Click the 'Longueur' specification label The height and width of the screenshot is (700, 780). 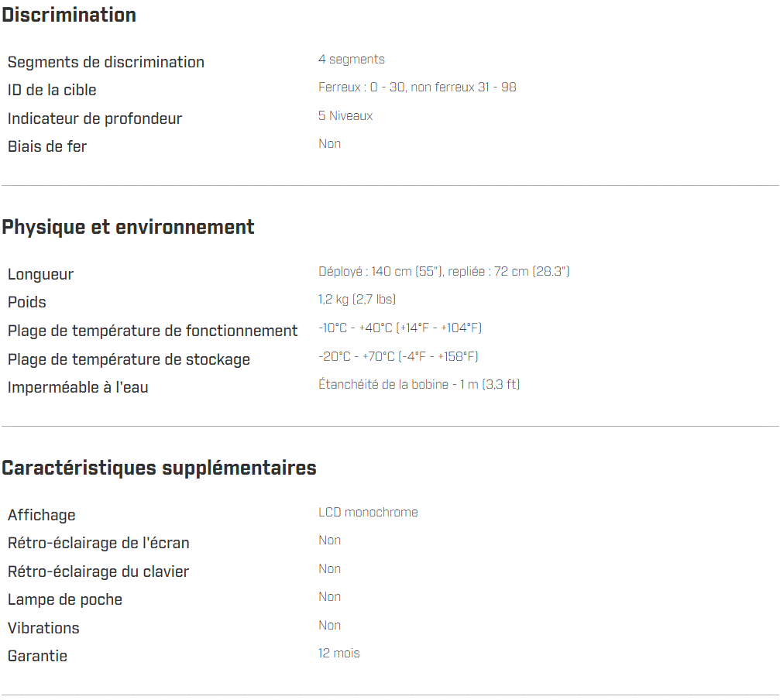pyautogui.click(x=40, y=274)
